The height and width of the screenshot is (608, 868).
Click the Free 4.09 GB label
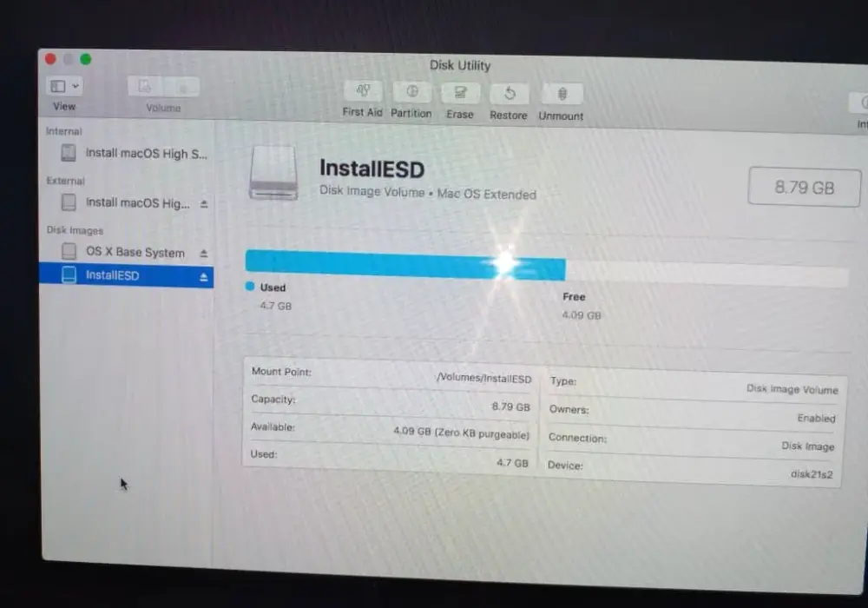coord(582,315)
